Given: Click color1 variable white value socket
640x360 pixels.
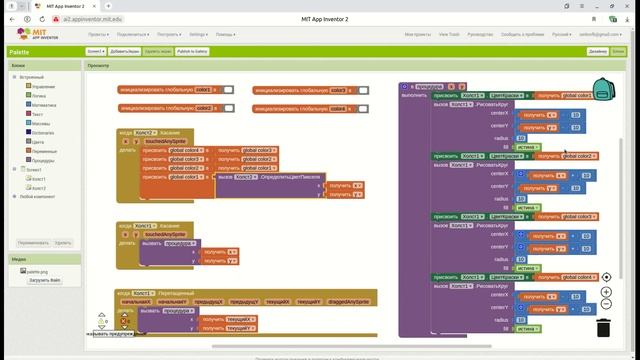Looking at the screenshot, I should (x=228, y=90).
